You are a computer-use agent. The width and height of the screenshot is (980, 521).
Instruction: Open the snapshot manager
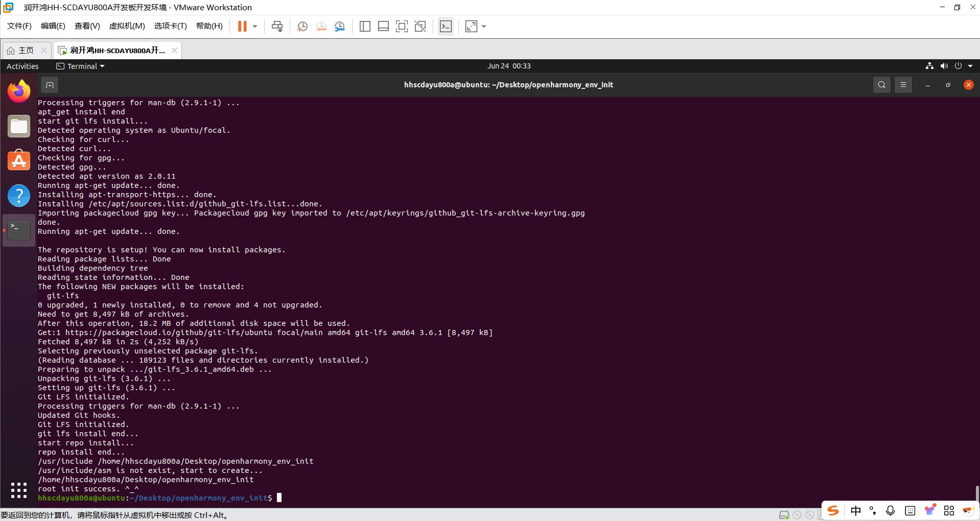pos(340,27)
